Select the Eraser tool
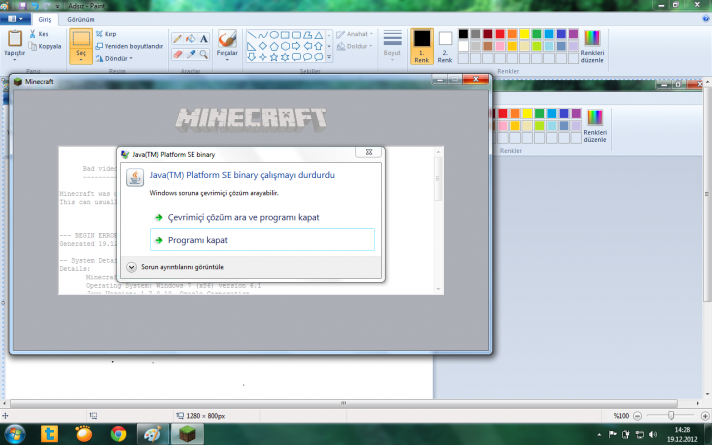Screen dimensions: 712x445 click(x=178, y=54)
